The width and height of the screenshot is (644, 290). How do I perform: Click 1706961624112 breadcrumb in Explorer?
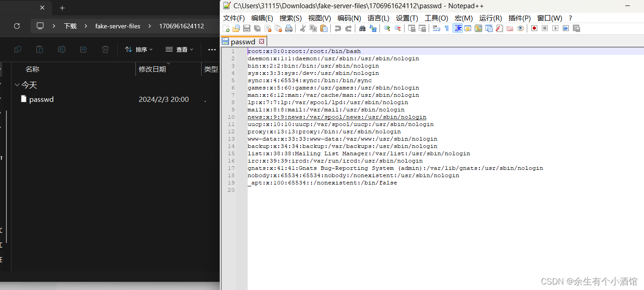point(181,26)
